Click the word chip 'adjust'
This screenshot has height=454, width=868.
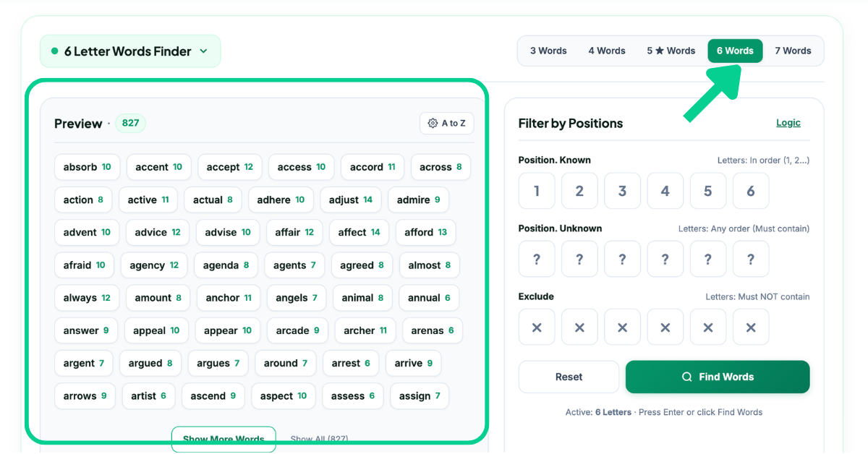click(x=351, y=200)
